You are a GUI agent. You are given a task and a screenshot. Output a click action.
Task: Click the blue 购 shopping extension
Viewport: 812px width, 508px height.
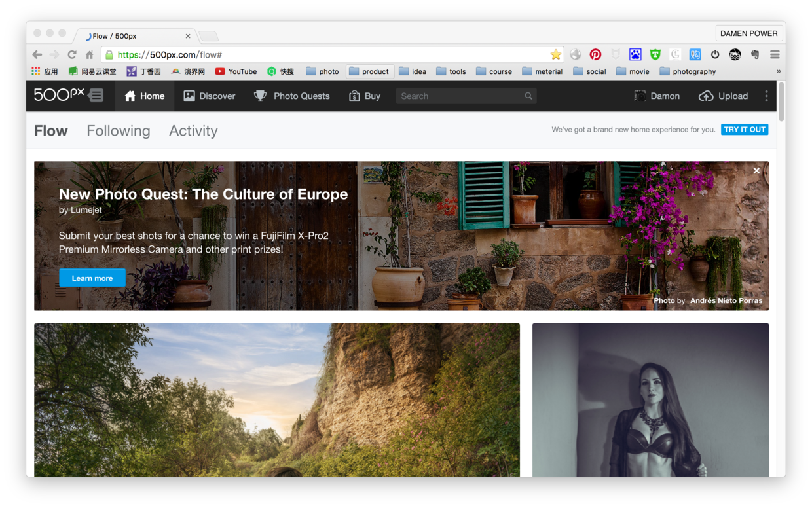[x=695, y=54]
